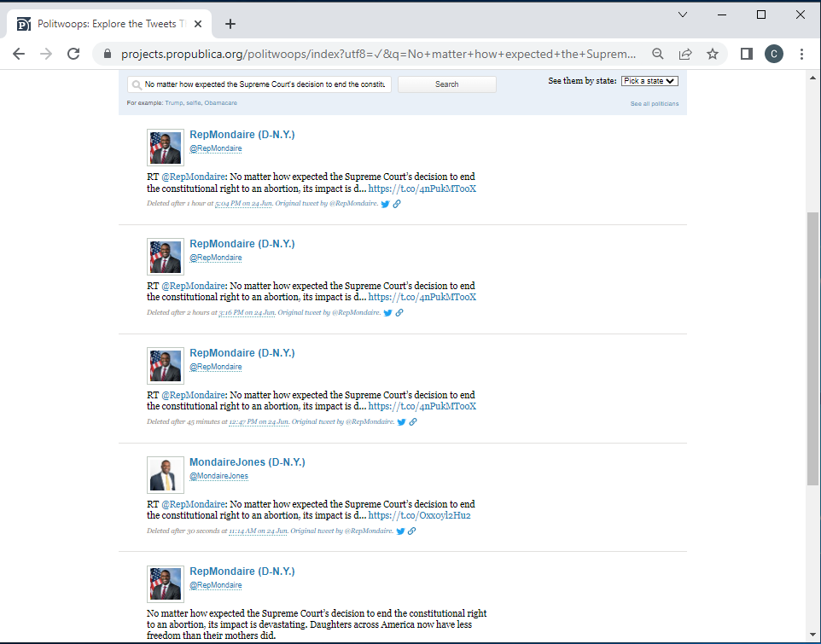Open the t.co/4nPukMTooX link in the first tweet
Screen dimensions: 821x644
coord(422,189)
